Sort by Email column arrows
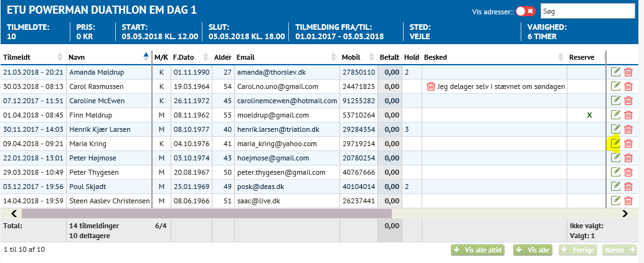Image resolution: width=644 pixels, height=263 pixels. (x=334, y=57)
